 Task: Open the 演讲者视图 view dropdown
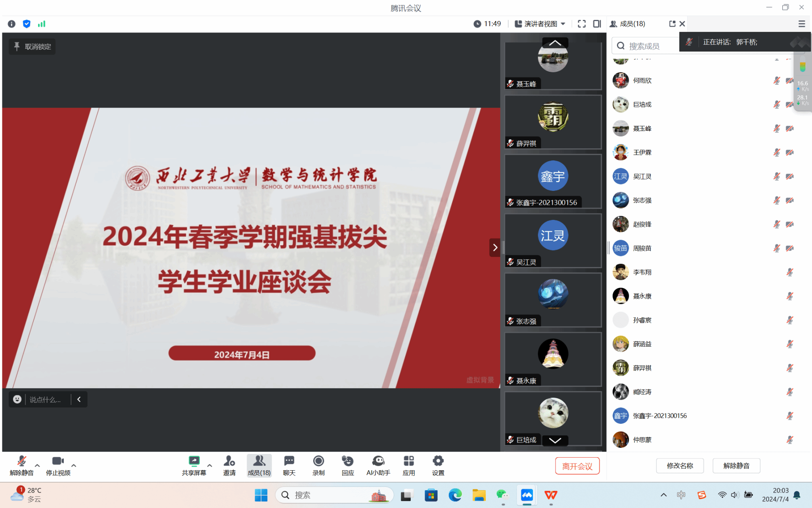pyautogui.click(x=540, y=24)
